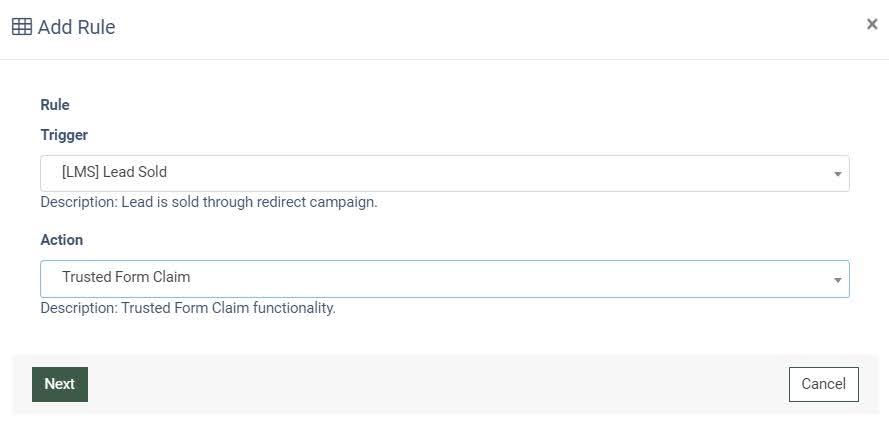The width and height of the screenshot is (889, 425).
Task: Click the table grid icon beside Add Rule
Action: click(21, 27)
